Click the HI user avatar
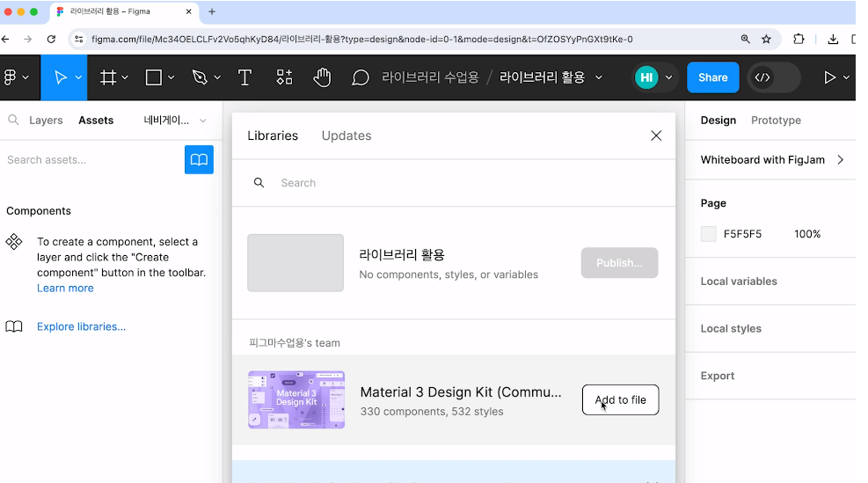This screenshot has width=868, height=483. pos(646,77)
